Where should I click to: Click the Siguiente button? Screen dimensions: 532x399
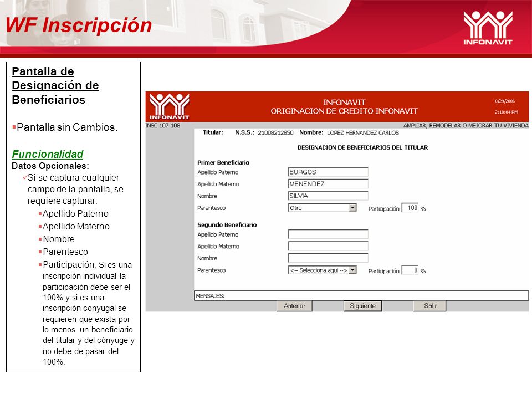362,306
